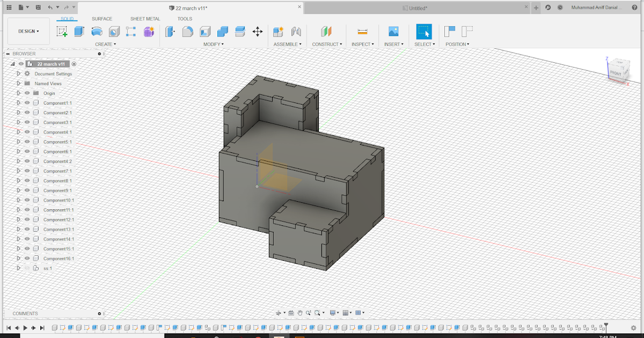Image resolution: width=644 pixels, height=338 pixels.
Task: Select the Fillet tool in Modify
Action: click(x=187, y=31)
